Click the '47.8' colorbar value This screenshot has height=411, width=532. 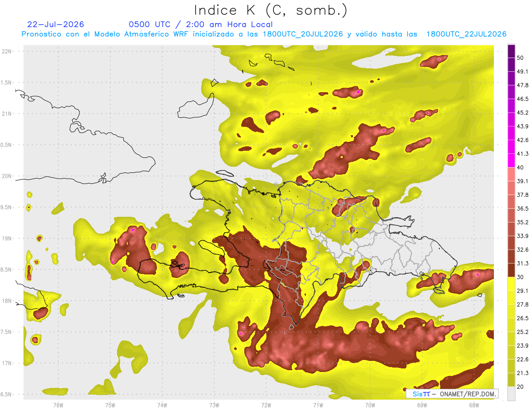[x=522, y=85]
